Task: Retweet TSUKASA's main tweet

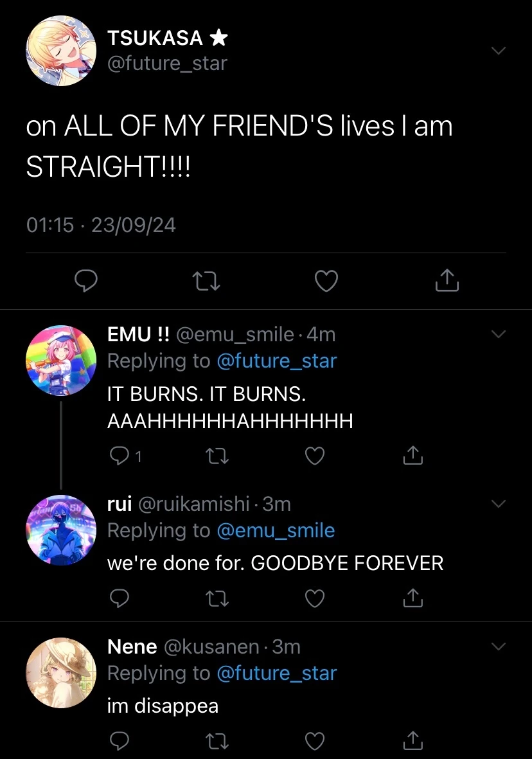Action: point(207,281)
